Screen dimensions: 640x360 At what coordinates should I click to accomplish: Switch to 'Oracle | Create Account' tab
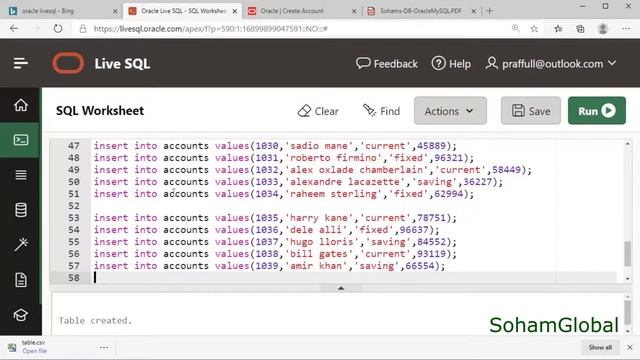(x=302, y=11)
